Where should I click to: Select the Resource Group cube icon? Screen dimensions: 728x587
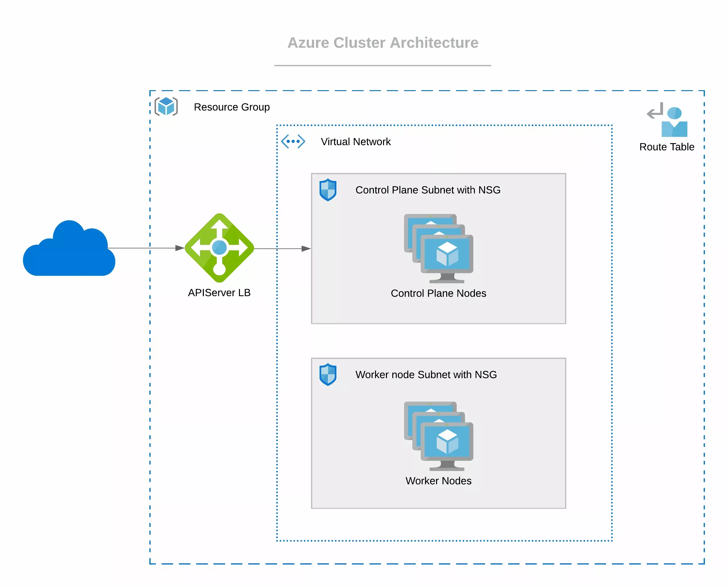pyautogui.click(x=166, y=107)
